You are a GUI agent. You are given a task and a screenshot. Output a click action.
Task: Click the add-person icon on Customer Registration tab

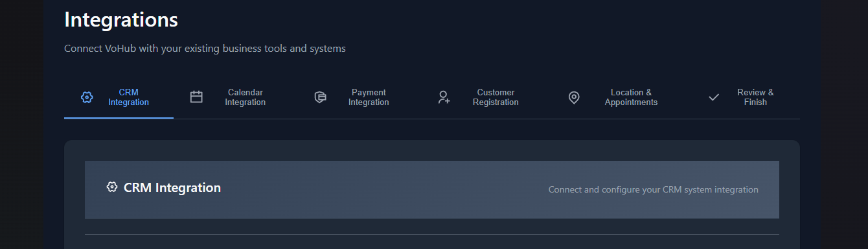click(444, 97)
